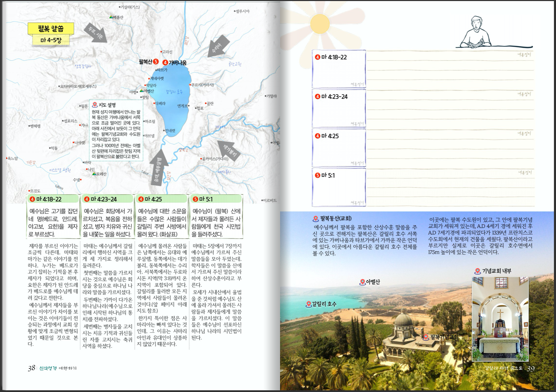The width and height of the screenshot is (556, 392).
Task: Select the green 마 5:1 column header
Action: [216, 199]
